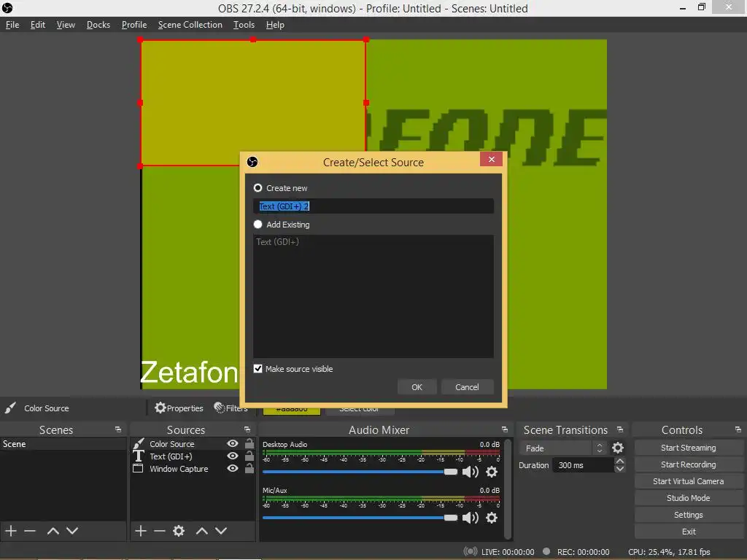This screenshot has height=560, width=747.
Task: Open OBS Settings from Controls
Action: 689,515
